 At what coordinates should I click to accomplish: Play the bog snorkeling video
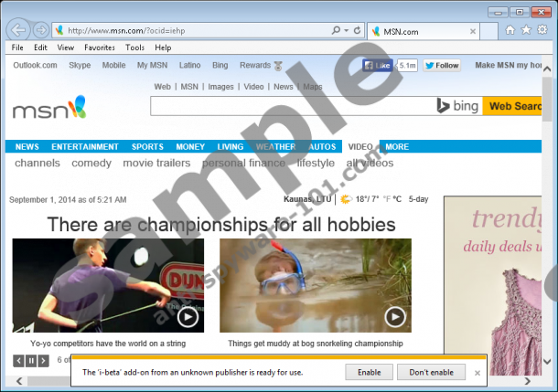pyautogui.click(x=394, y=316)
